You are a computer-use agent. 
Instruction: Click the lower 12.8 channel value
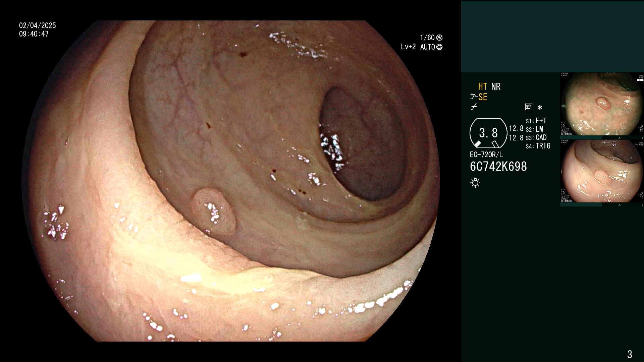coord(516,137)
